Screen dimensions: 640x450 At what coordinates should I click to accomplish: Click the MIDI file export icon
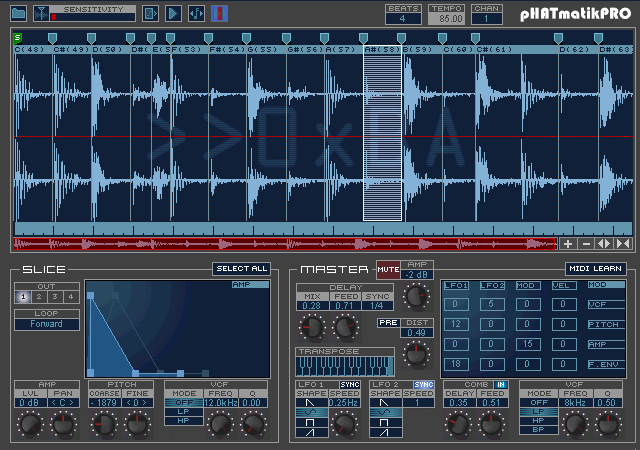[150, 13]
